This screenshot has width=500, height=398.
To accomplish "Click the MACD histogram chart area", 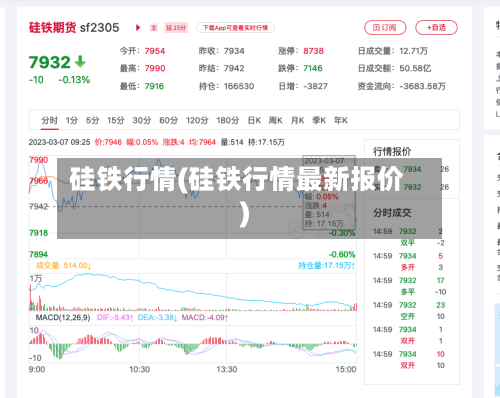I will (x=193, y=344).
